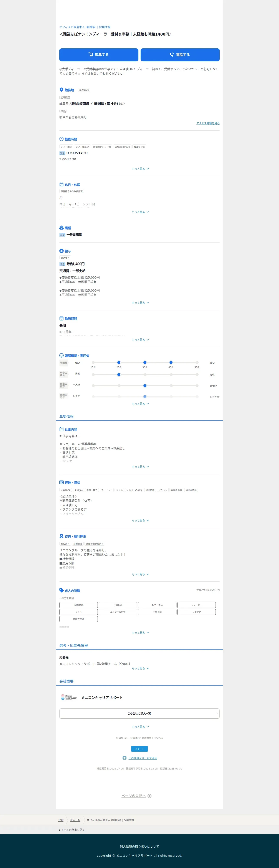
Task: Click the location pin icon beside 勤務地
Action: click(61, 90)
